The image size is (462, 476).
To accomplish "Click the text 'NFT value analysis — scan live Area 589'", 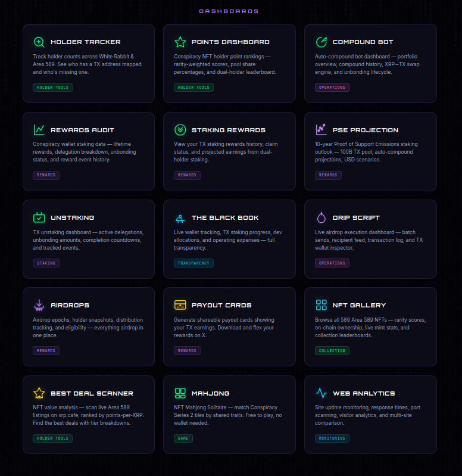I will pyautogui.click(x=82, y=407).
